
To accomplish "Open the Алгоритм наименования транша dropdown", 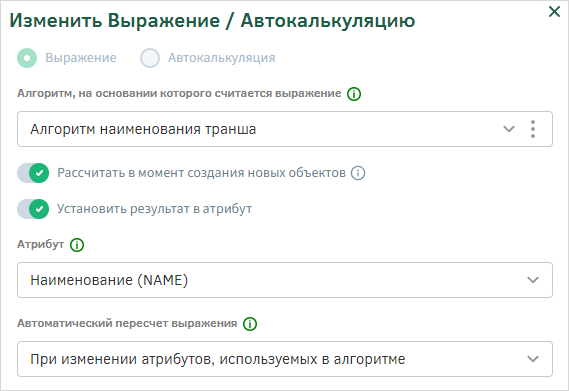I will [285, 129].
